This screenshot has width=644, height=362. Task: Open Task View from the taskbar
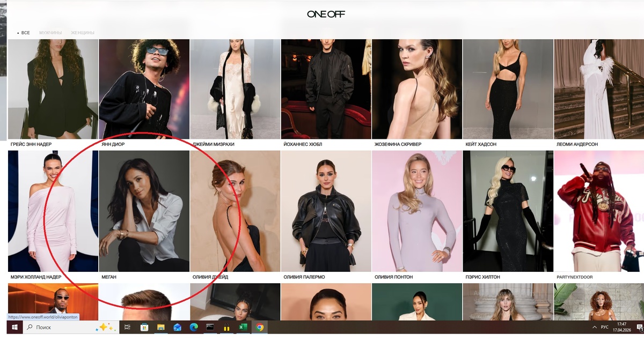(x=127, y=327)
